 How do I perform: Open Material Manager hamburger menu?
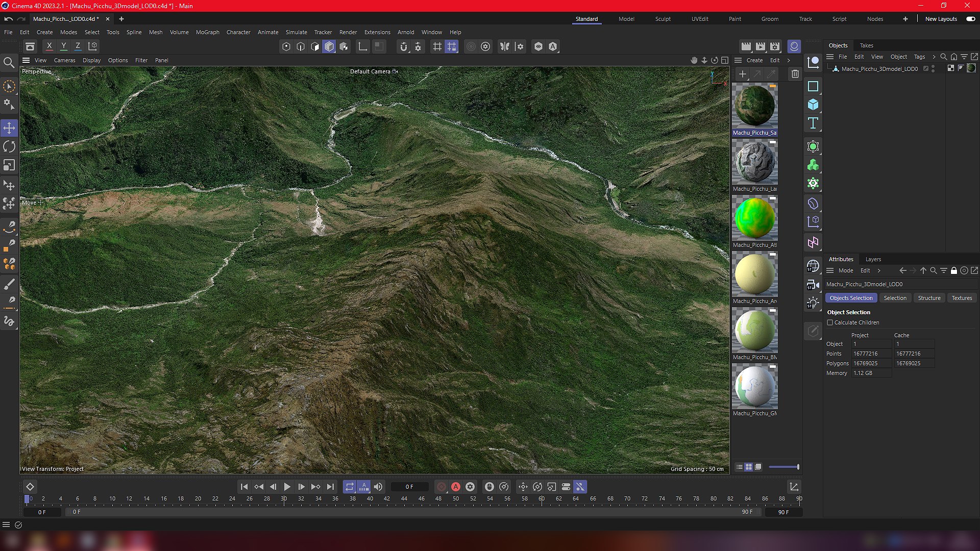pyautogui.click(x=738, y=60)
